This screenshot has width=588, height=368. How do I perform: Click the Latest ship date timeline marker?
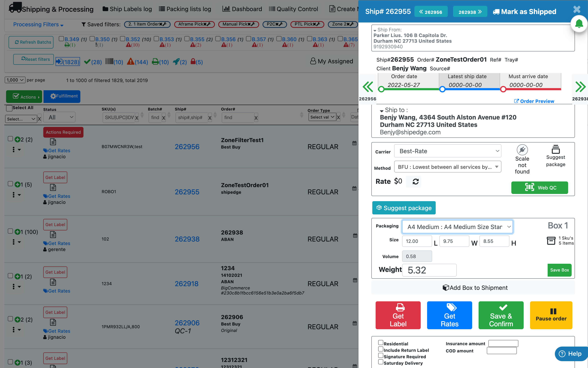tap(442, 89)
